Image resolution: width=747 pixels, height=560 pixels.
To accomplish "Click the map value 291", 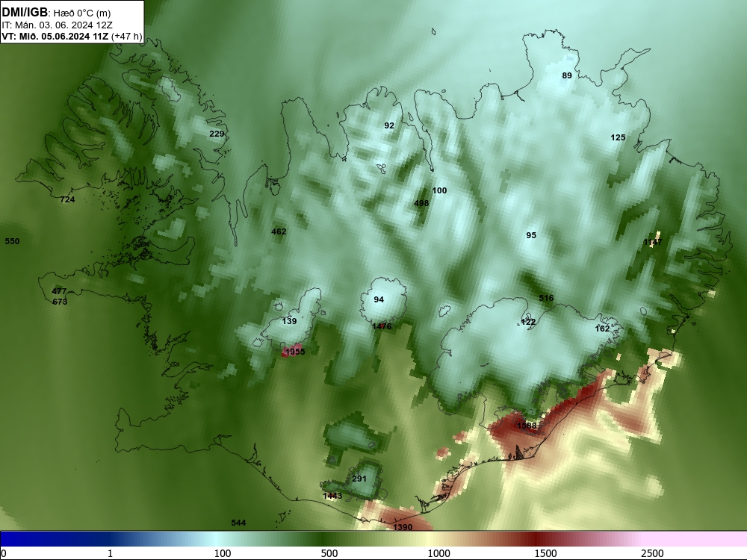I will click(359, 479).
